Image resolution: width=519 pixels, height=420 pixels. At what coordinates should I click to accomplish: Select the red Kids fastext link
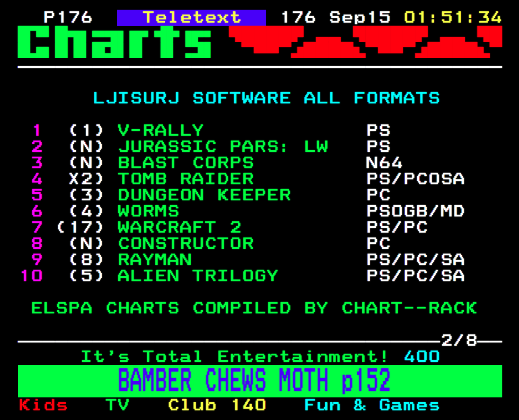pos(43,405)
